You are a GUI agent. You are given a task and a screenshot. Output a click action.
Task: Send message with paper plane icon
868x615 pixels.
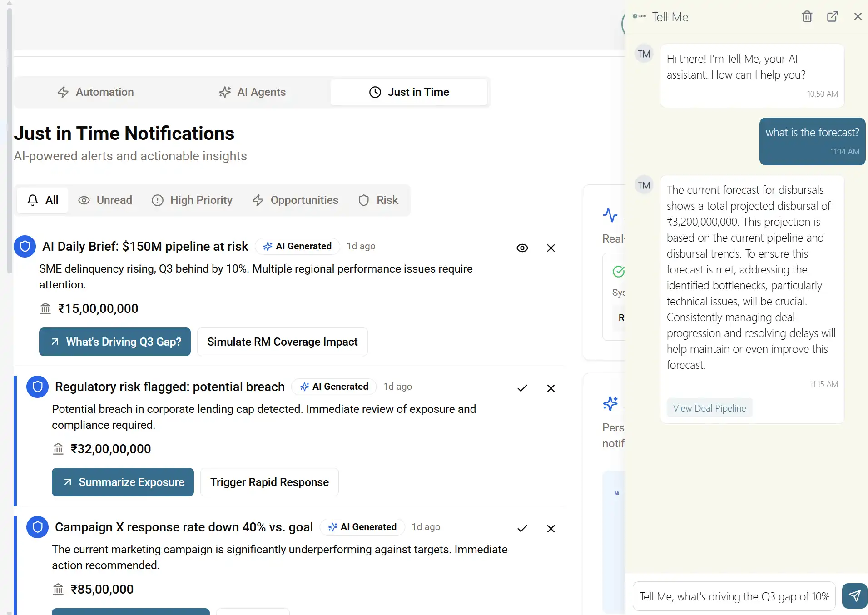pyautogui.click(x=854, y=596)
